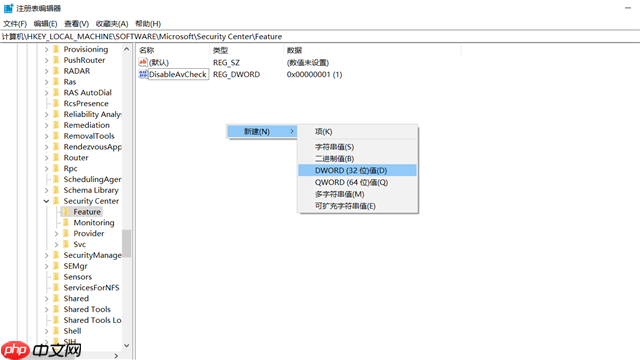640x360 pixels.
Task: Click the 类型 column header
Action: coord(246,50)
